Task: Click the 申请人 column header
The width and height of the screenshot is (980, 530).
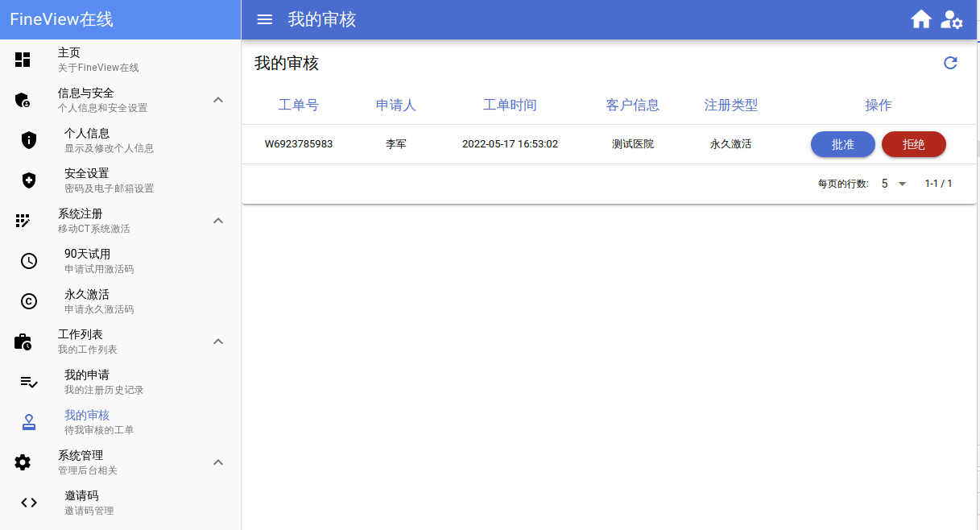Action: 396,105
